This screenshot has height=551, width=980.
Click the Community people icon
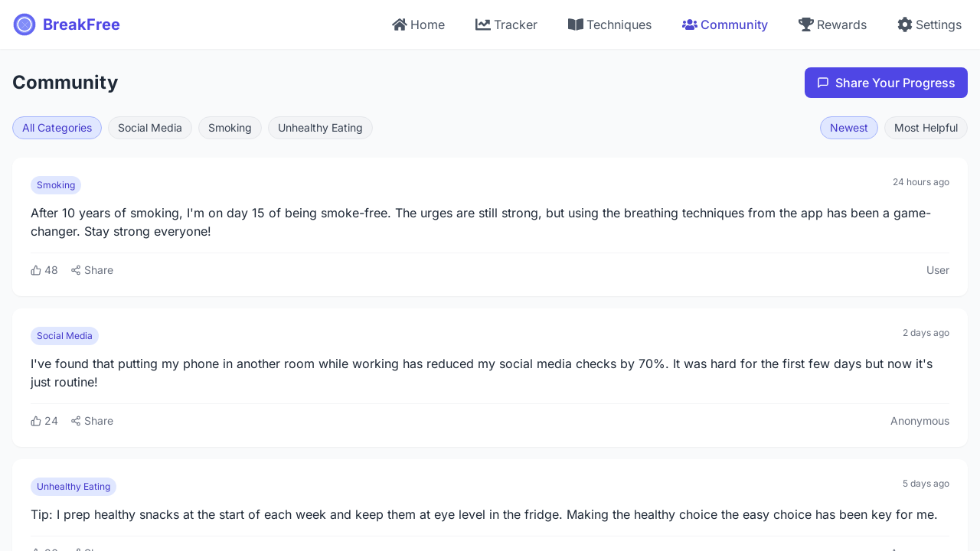(x=690, y=24)
